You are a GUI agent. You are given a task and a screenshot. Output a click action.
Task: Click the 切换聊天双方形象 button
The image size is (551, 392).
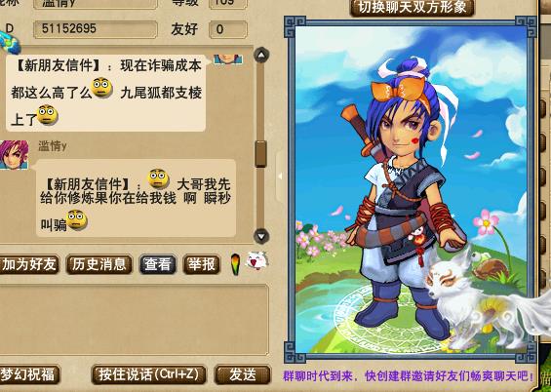413,8
